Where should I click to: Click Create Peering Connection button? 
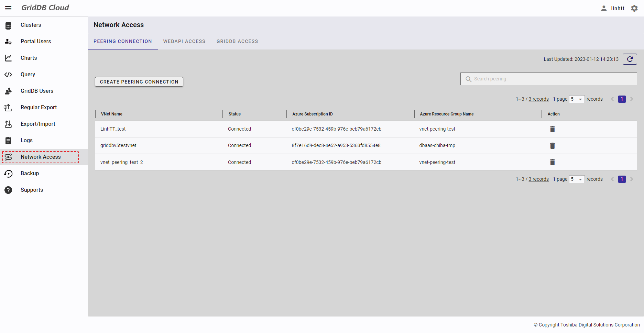(139, 82)
